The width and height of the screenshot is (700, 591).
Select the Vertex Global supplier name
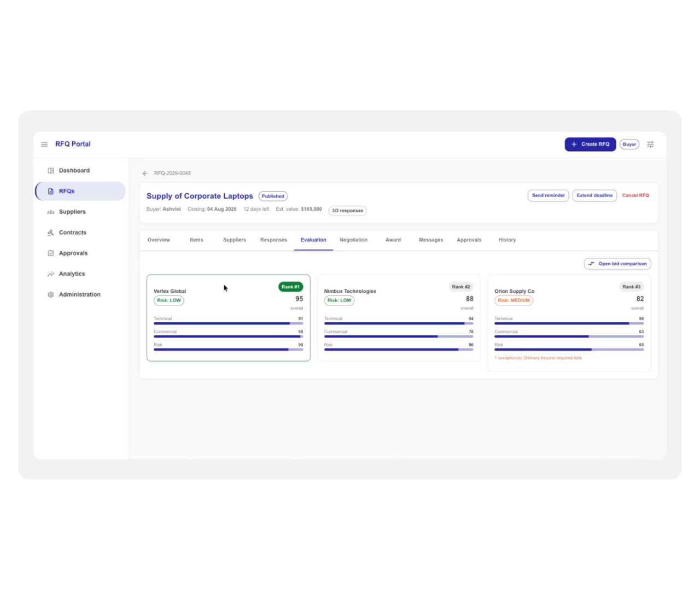pos(170,292)
